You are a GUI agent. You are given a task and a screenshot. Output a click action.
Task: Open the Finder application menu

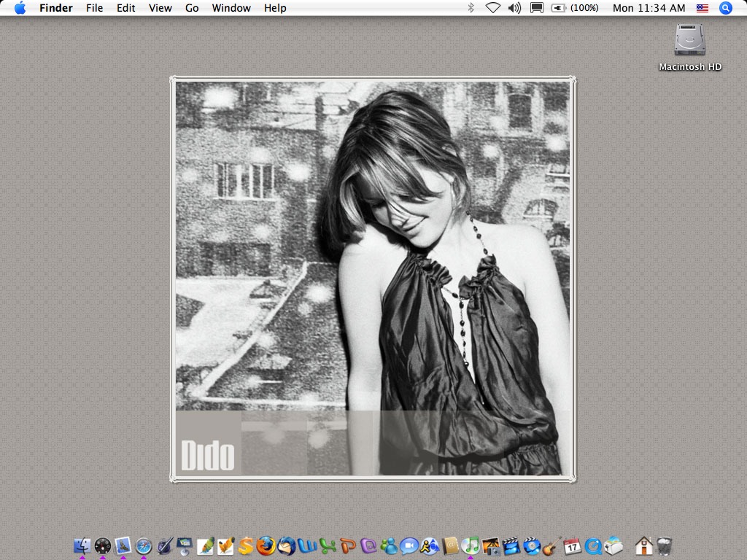(x=55, y=7)
